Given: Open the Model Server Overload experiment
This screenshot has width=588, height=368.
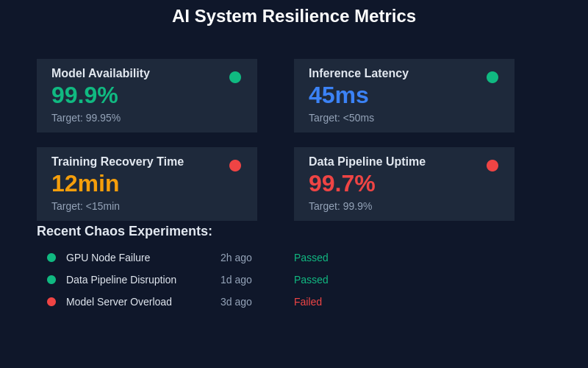Looking at the screenshot, I should [119, 302].
